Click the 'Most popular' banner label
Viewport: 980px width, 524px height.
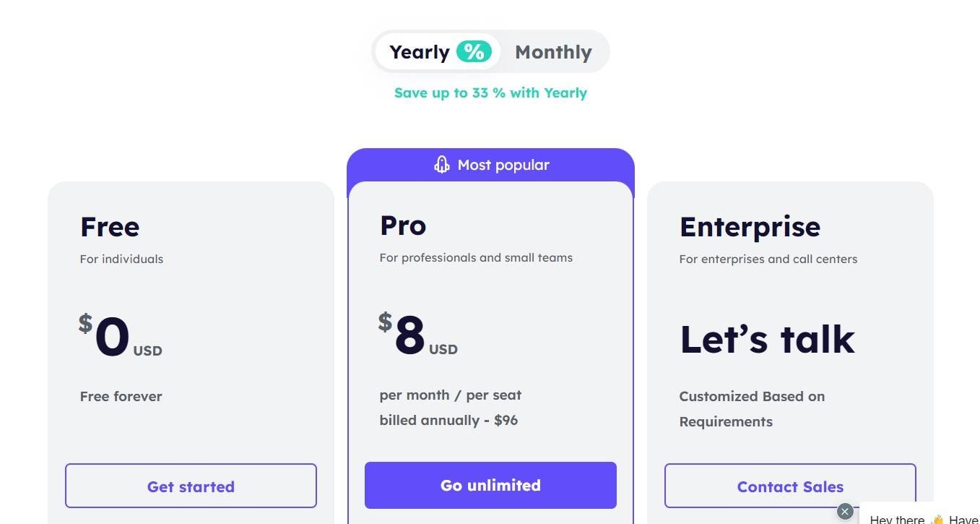pyautogui.click(x=503, y=165)
